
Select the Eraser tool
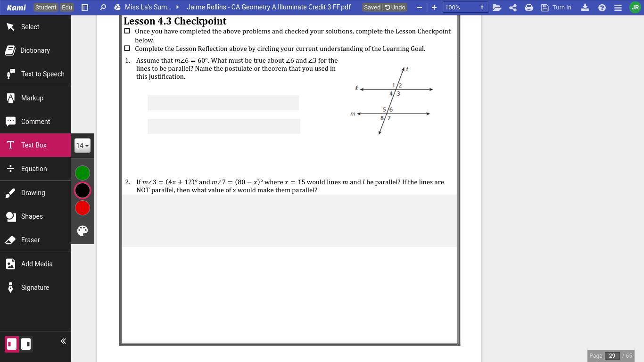[35, 240]
